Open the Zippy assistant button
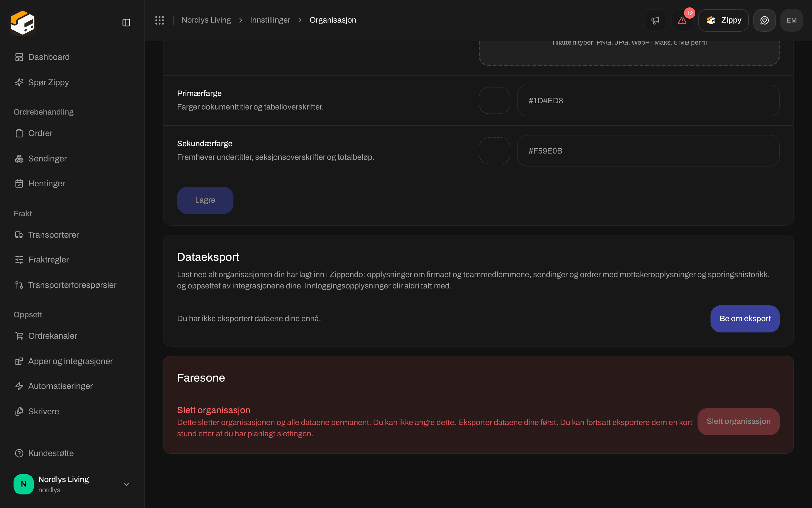 723,20
